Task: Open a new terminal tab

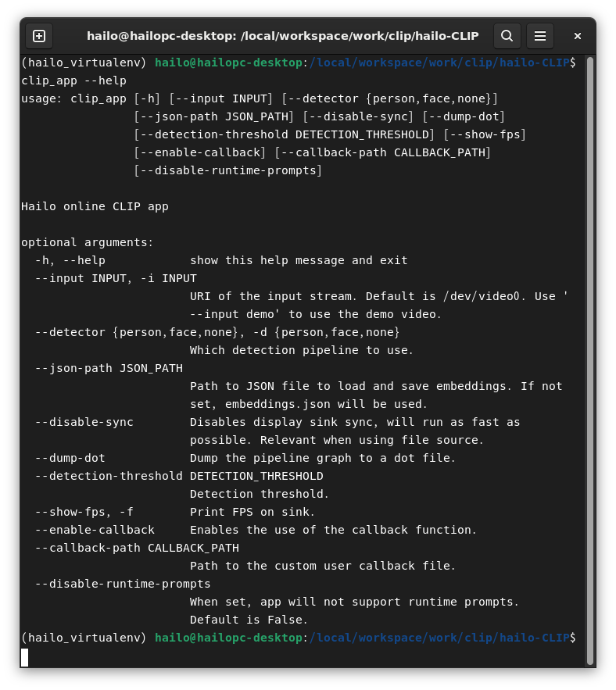Action: pos(39,36)
